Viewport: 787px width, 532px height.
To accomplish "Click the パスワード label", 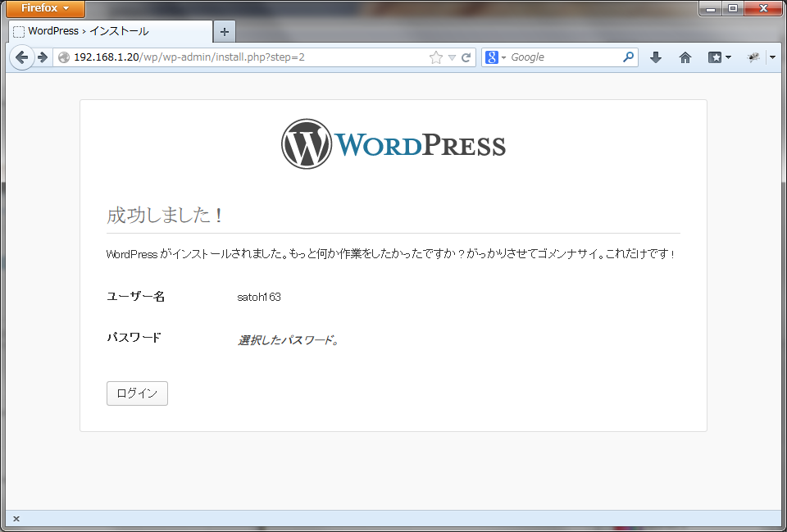I will click(x=134, y=337).
